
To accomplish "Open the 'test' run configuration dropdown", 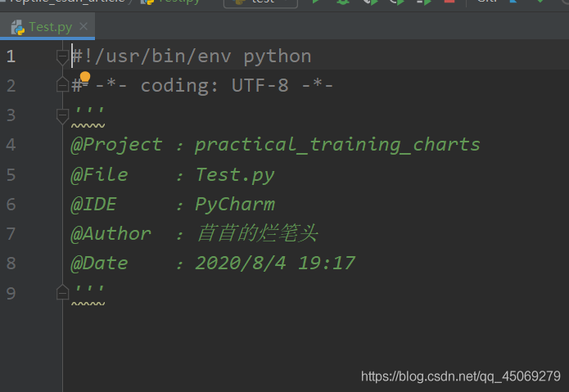I will coord(260,2).
